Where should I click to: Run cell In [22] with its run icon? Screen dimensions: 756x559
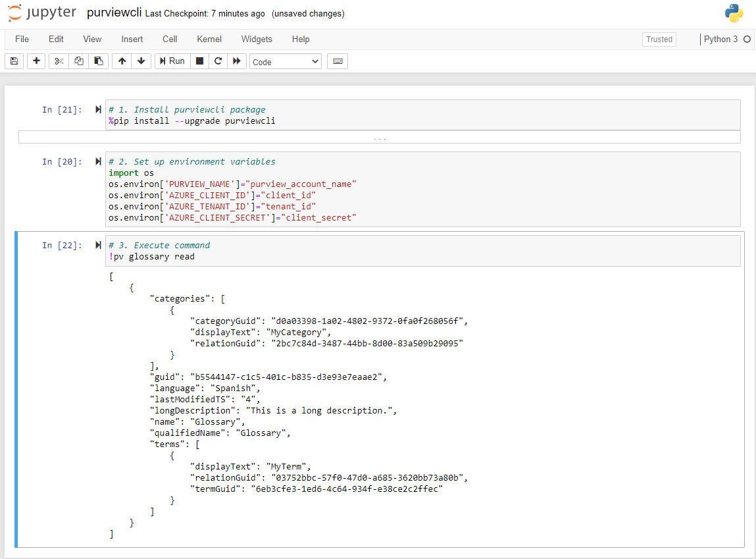(x=98, y=245)
